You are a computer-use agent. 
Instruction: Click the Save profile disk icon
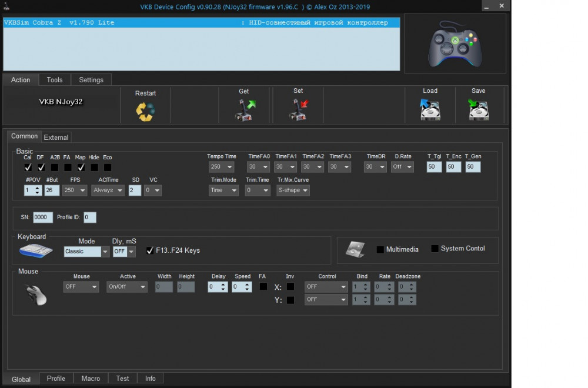pos(479,109)
